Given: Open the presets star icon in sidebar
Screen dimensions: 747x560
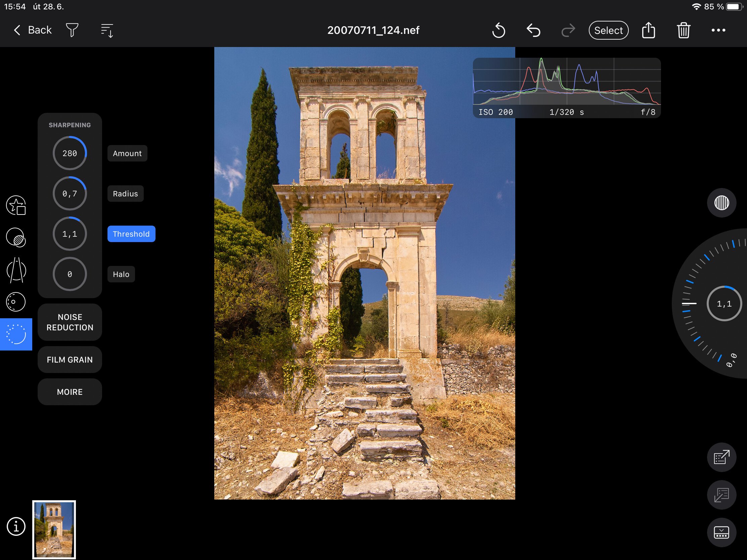Looking at the screenshot, I should tap(16, 205).
